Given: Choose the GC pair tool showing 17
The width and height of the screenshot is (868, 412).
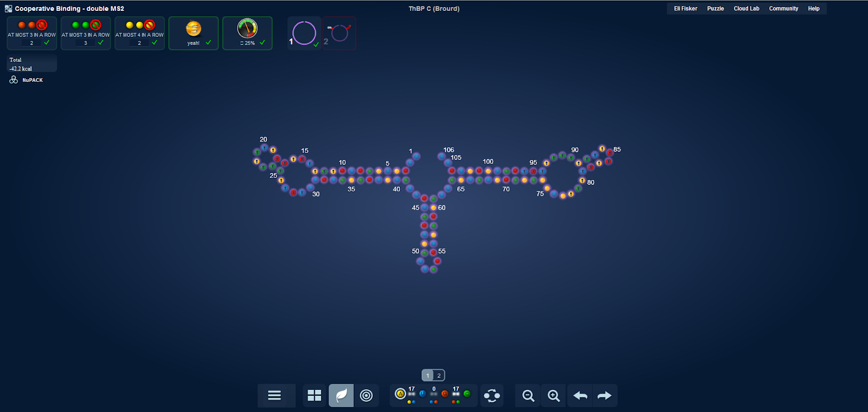Looking at the screenshot, I should click(456, 395).
